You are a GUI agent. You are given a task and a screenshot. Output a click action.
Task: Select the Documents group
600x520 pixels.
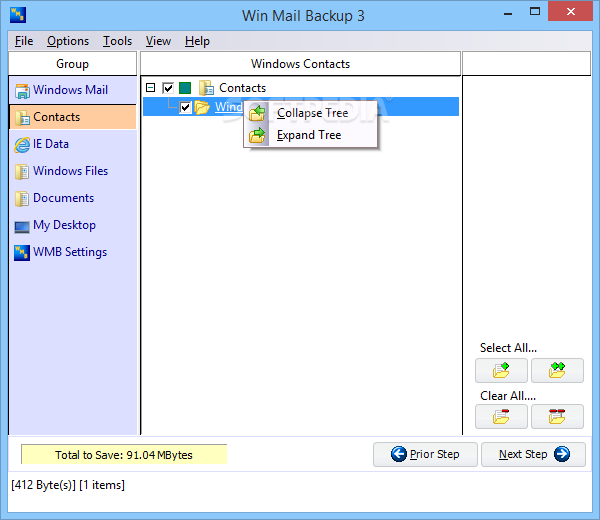pyautogui.click(x=73, y=198)
